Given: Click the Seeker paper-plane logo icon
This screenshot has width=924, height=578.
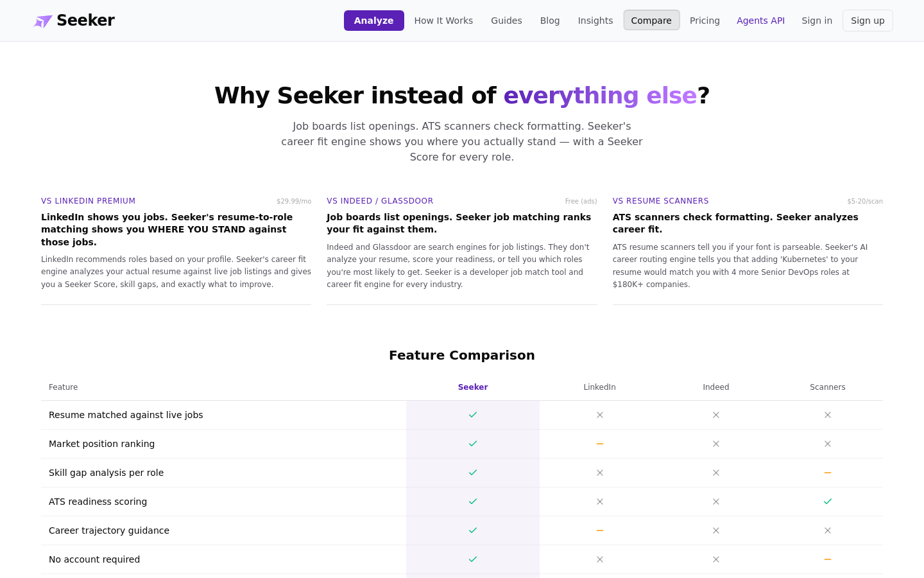Looking at the screenshot, I should (43, 21).
